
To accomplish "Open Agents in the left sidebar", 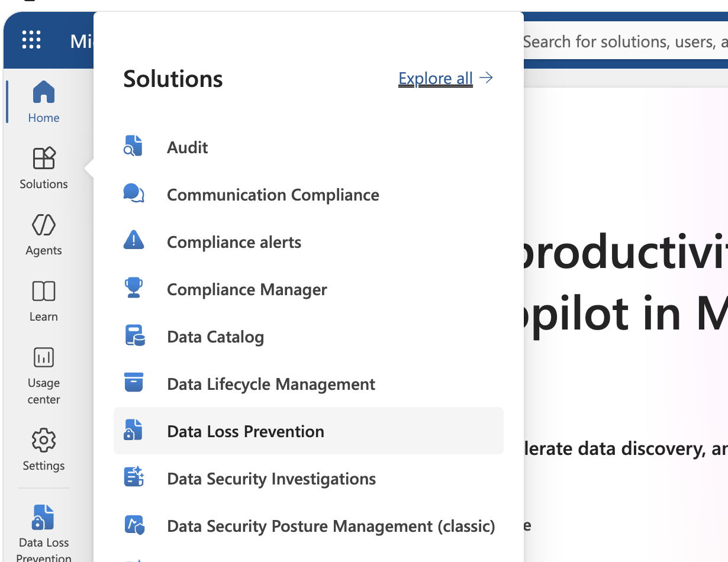I will [x=44, y=235].
